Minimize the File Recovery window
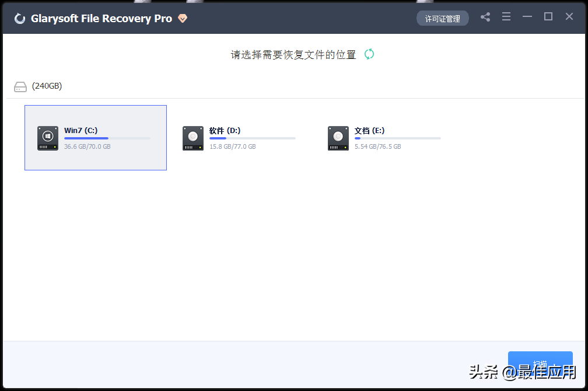588x391 pixels. coord(527,16)
